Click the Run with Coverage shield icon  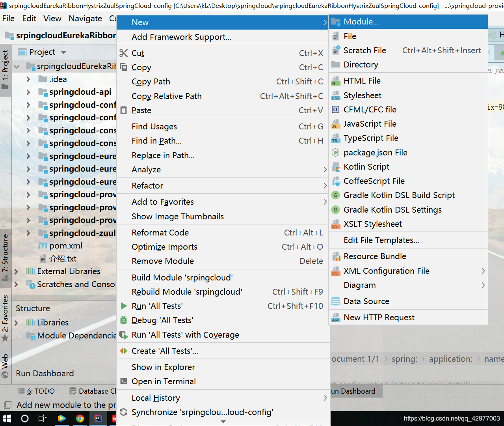(124, 335)
